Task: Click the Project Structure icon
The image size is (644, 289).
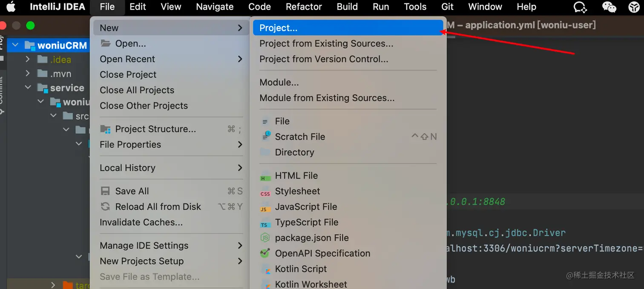Action: coord(105,129)
